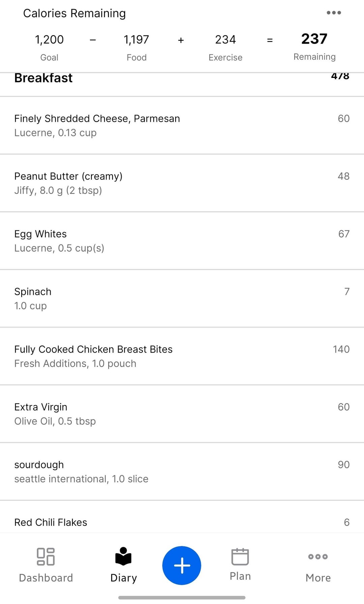
Task: Tap the Spinach 1.0 cup entry
Action: (33, 298)
